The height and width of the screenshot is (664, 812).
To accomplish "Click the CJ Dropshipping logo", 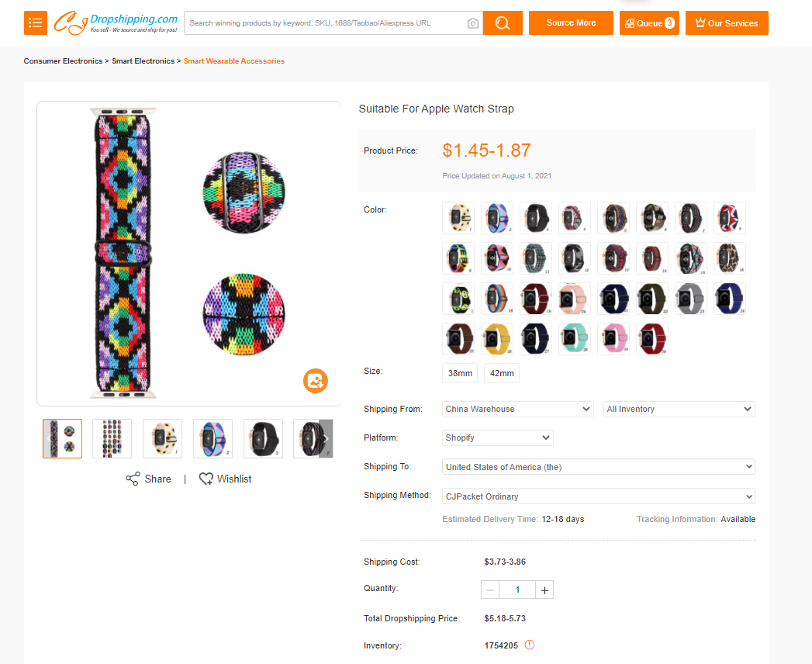I will [116, 22].
